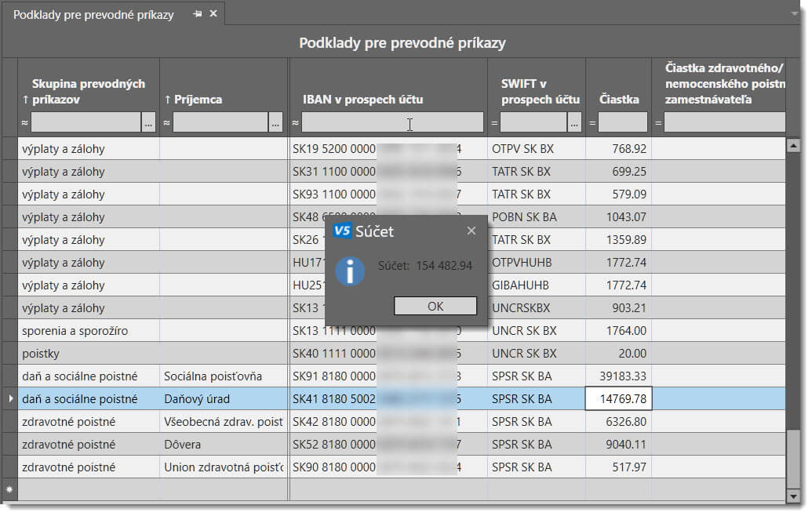
Task: Select the amount cell 517.97
Action: [x=618, y=467]
